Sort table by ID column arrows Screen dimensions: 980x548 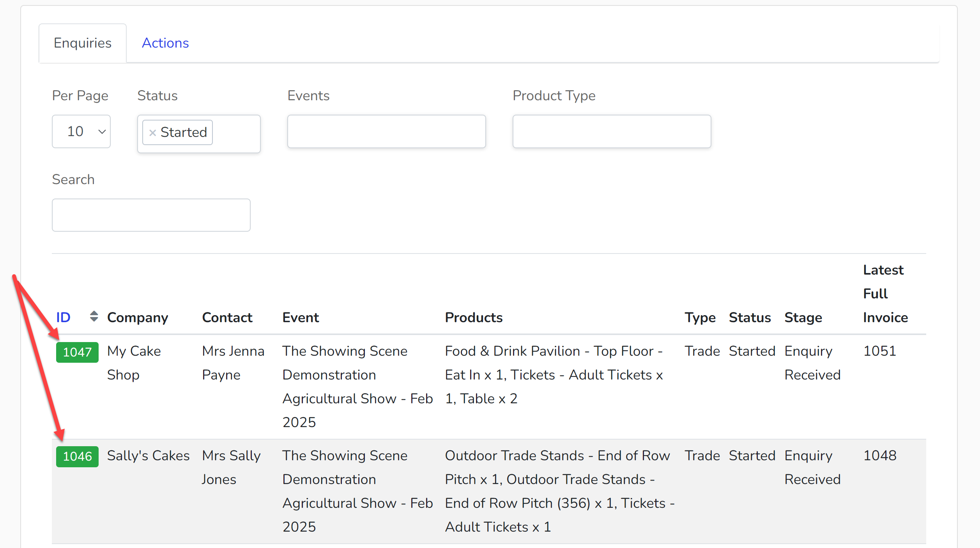click(x=94, y=316)
